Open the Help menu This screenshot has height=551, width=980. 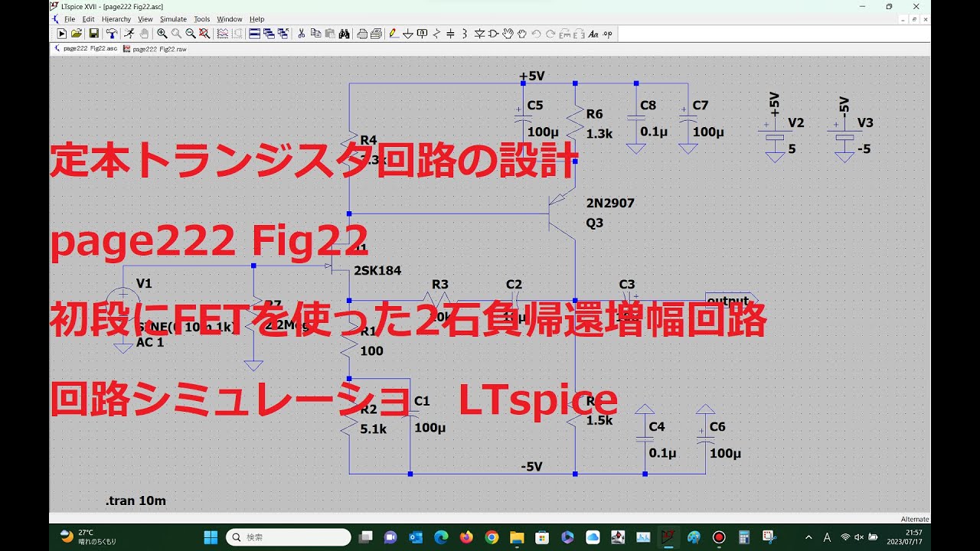click(257, 19)
